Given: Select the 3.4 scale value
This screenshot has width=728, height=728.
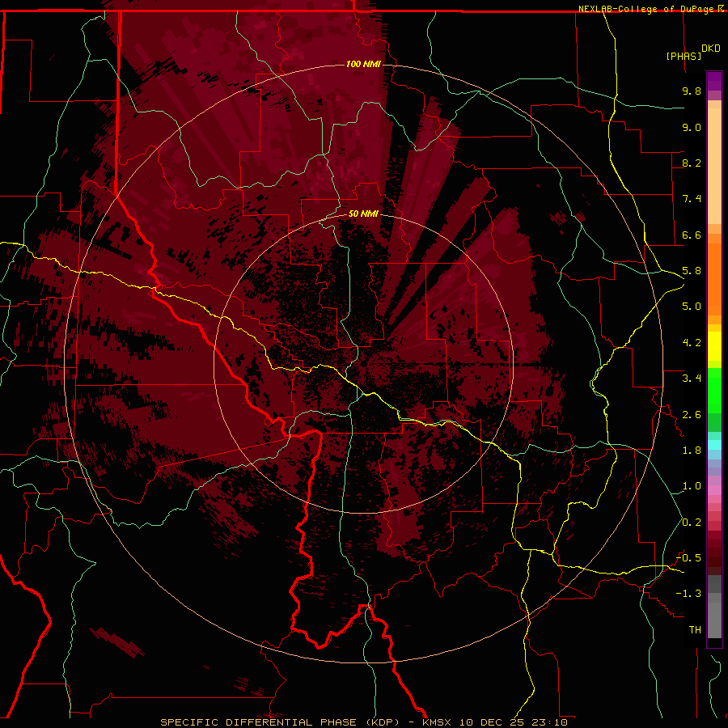Looking at the screenshot, I should click(692, 379).
